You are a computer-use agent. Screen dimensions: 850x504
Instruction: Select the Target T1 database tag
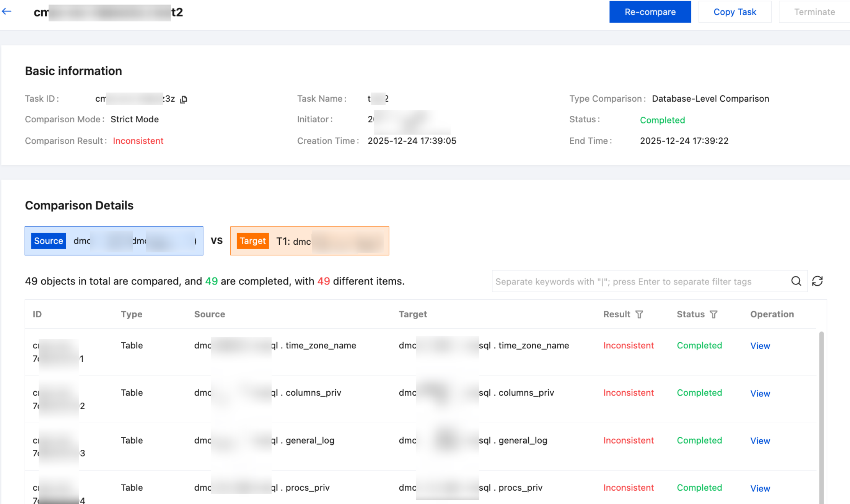click(x=309, y=241)
